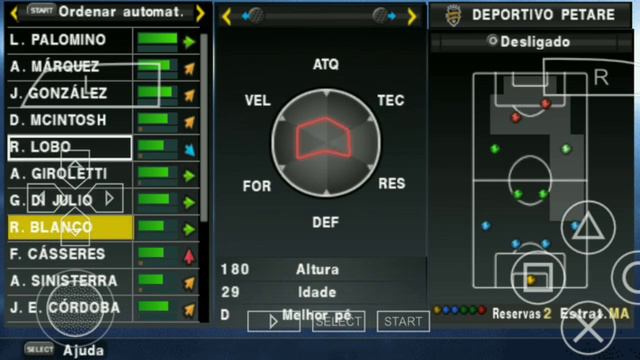Tap the emulator D-pad up arrow
Viewport: 640px width, 360px height.
click(75, 169)
